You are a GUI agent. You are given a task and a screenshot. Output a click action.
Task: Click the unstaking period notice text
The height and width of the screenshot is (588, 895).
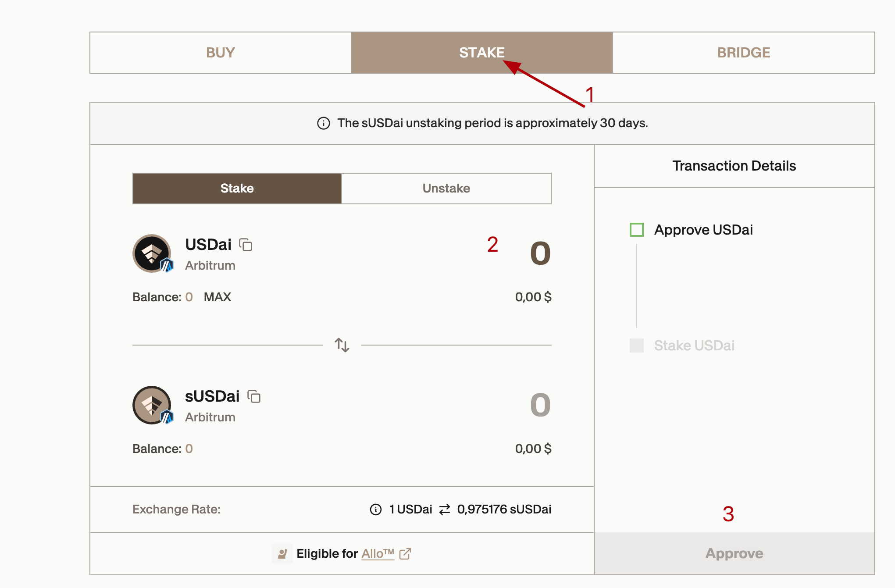tap(493, 123)
